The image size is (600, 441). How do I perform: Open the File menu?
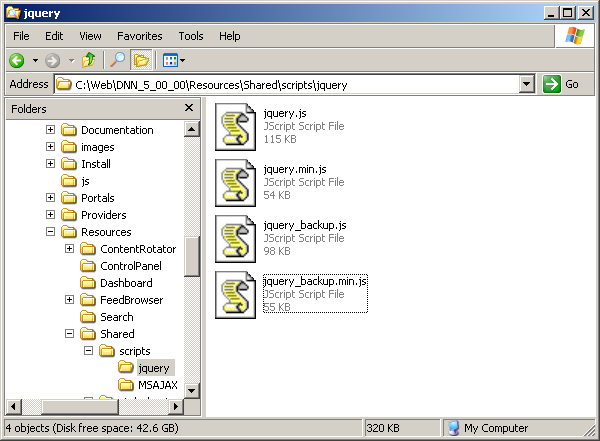(x=21, y=36)
